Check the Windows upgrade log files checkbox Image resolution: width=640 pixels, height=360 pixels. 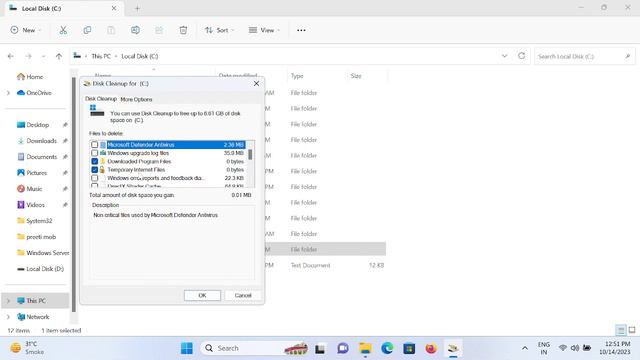coord(95,153)
